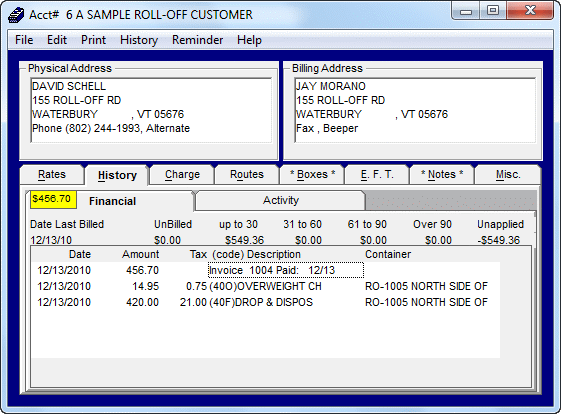
Task: Open the * Notes * tab
Action: tap(442, 175)
